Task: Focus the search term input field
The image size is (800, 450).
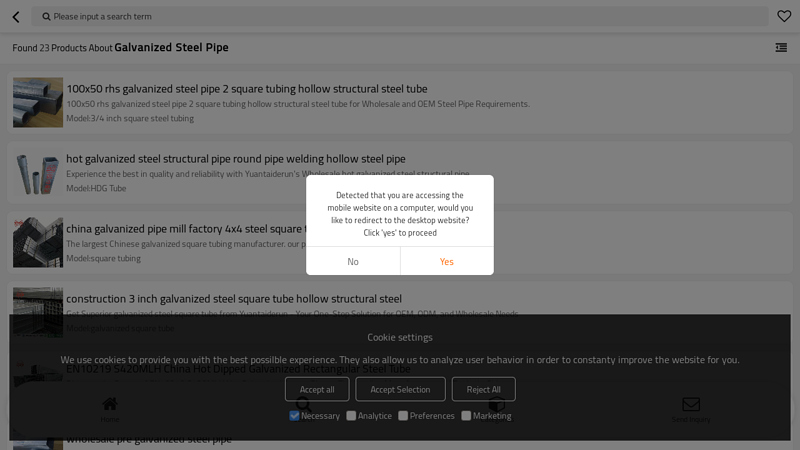Action: 399,16
